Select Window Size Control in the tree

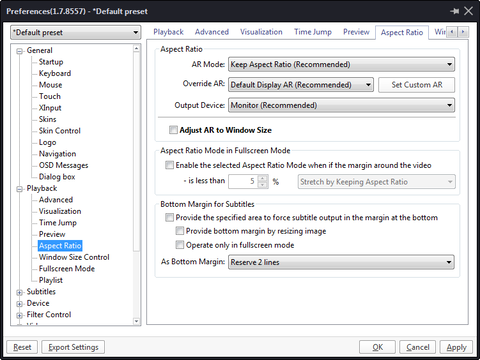pos(74,257)
